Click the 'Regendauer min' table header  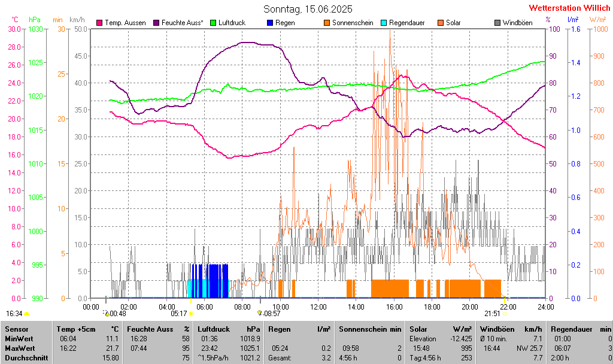point(581,330)
